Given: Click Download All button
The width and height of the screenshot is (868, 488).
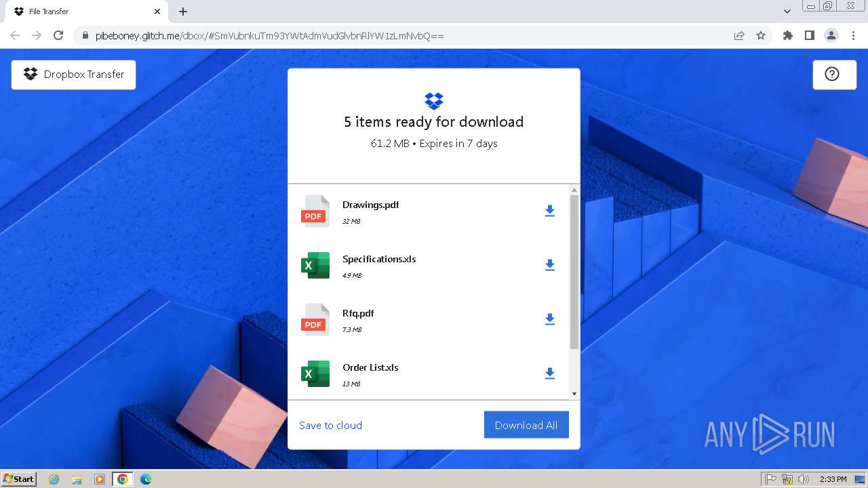Looking at the screenshot, I should click(526, 425).
